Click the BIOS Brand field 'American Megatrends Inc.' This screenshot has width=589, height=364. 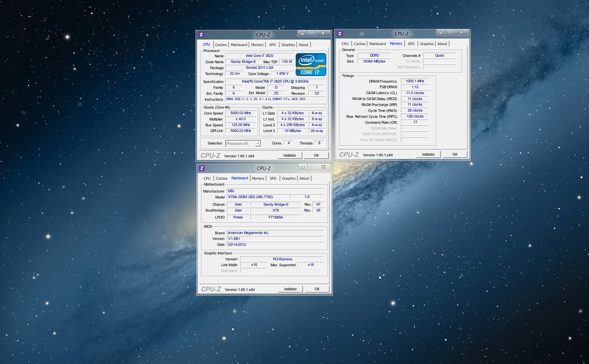[x=276, y=233]
